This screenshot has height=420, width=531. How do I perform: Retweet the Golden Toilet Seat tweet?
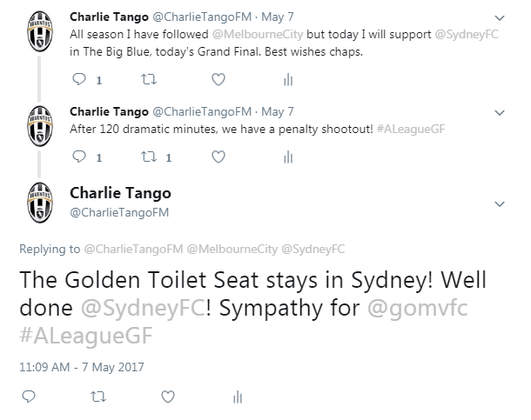coord(98,397)
